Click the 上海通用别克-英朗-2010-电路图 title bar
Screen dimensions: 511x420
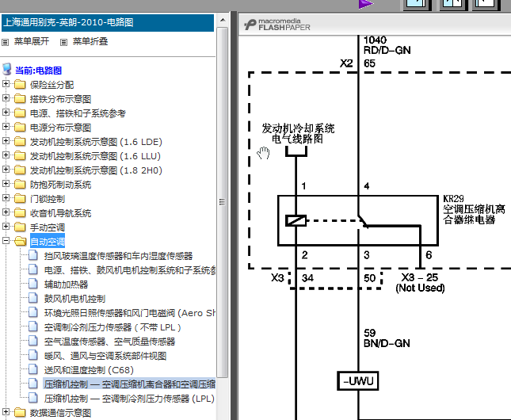click(x=108, y=22)
